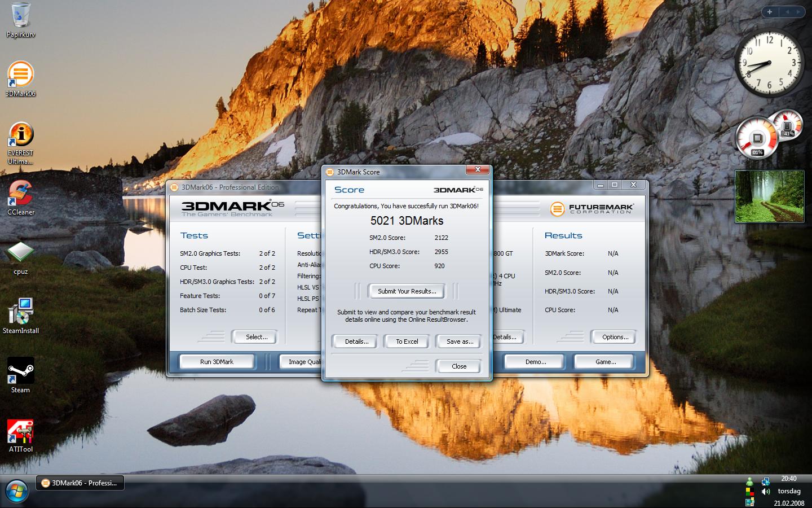Click the 3DMark06 Professional taskbar button
Viewport: 812px width, 508px height.
point(80,483)
